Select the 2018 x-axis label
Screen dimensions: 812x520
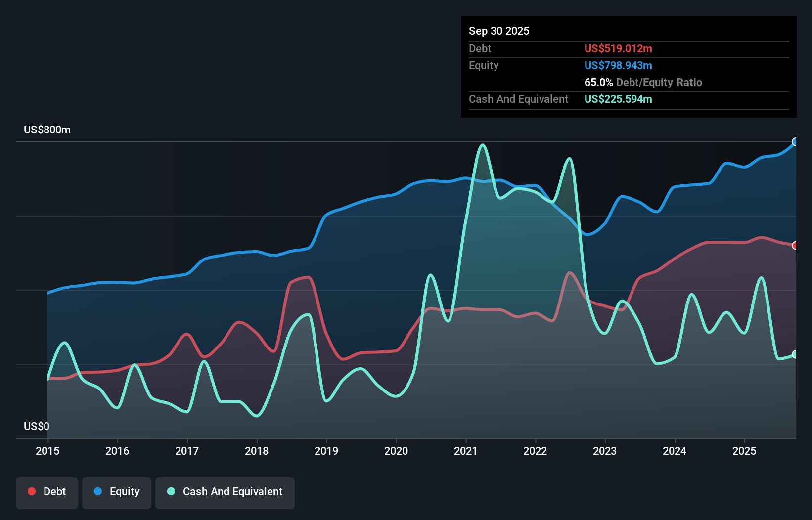(x=257, y=451)
